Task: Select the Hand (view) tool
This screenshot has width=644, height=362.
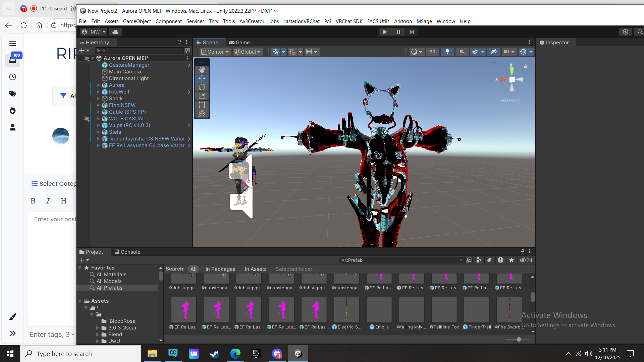Action: coord(202,70)
